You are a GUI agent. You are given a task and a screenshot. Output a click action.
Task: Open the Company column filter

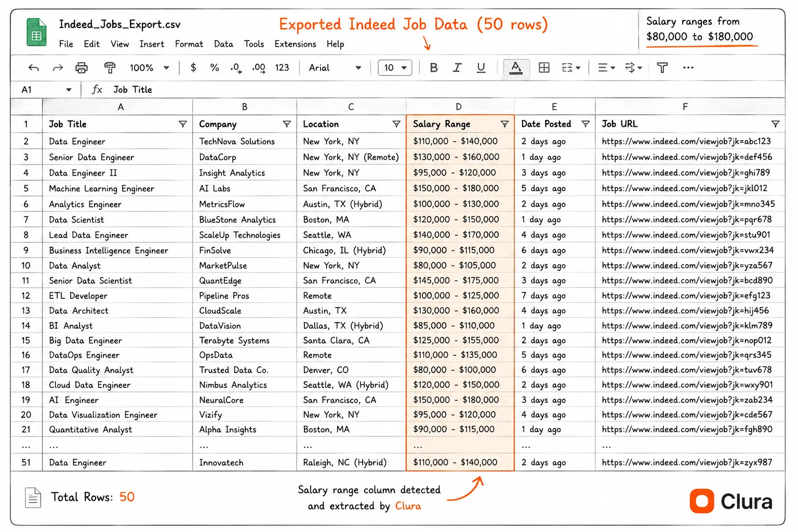(286, 124)
